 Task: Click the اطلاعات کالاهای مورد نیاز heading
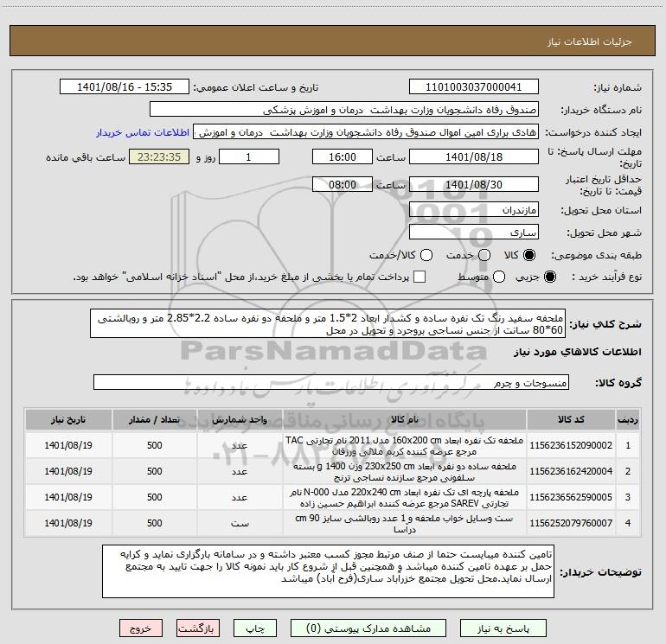pyautogui.click(x=578, y=352)
